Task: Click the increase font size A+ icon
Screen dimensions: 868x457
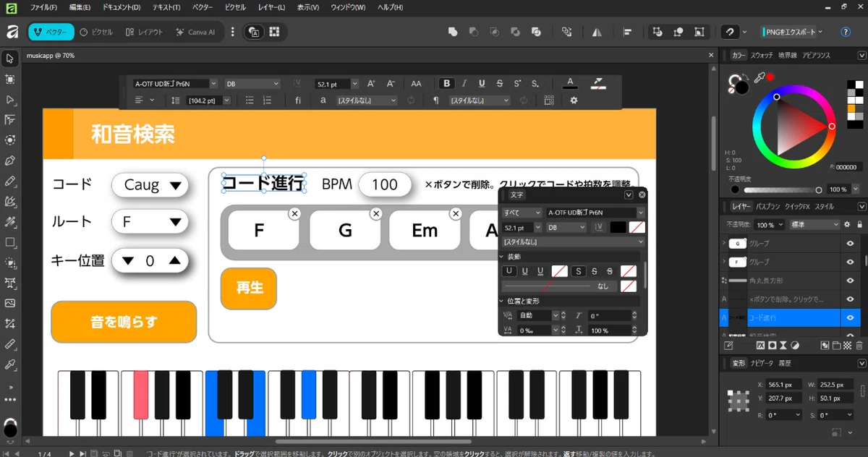Action: pyautogui.click(x=371, y=84)
